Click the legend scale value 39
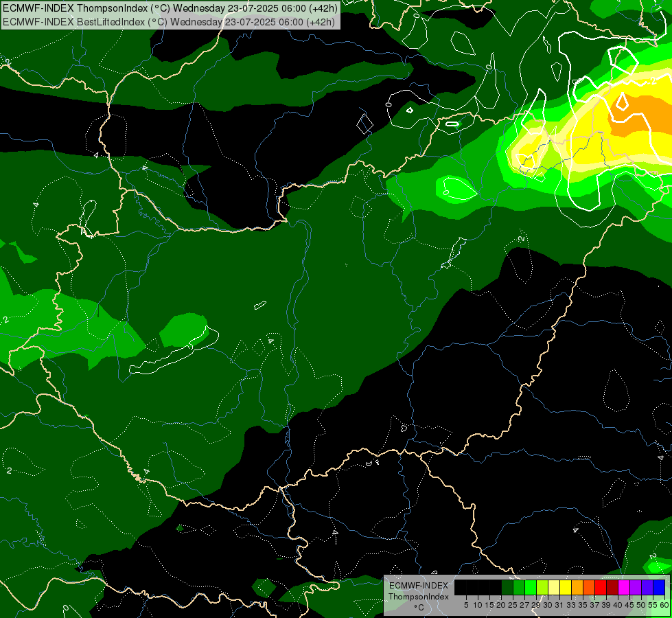 tap(606, 605)
